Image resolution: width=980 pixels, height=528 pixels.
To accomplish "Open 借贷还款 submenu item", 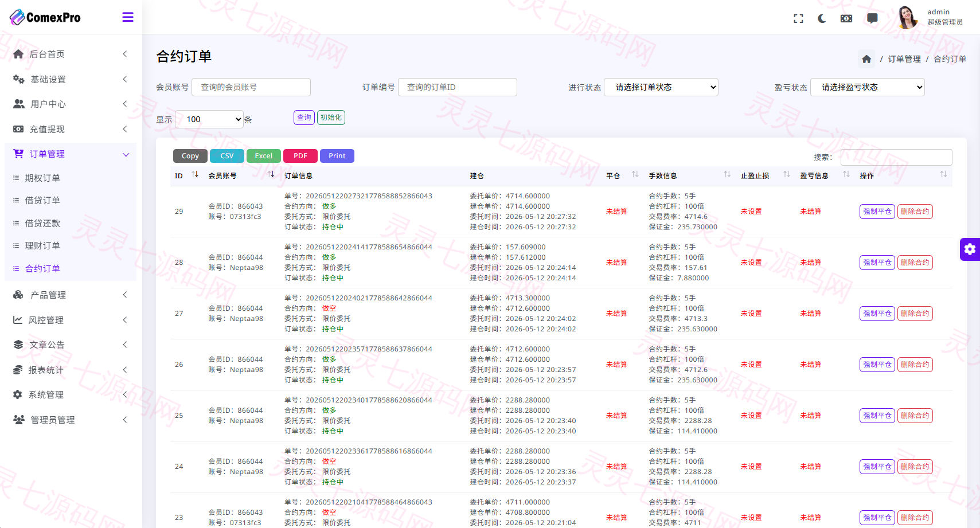I will click(42, 224).
